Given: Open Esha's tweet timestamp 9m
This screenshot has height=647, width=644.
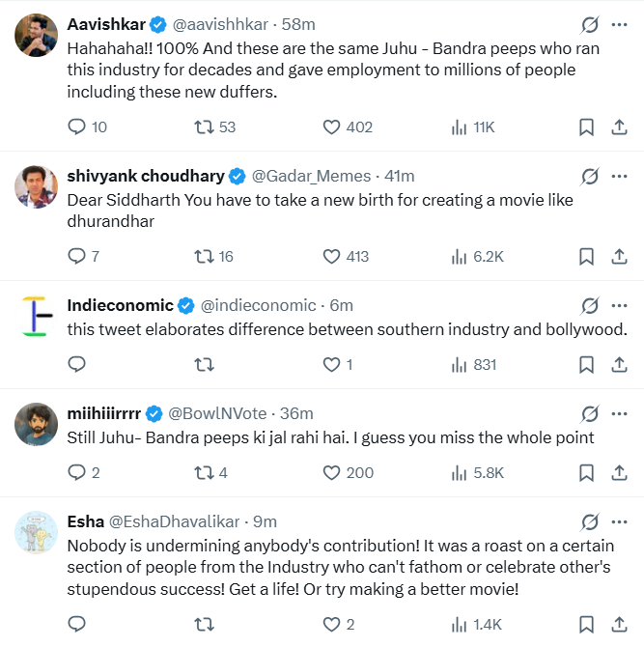Looking at the screenshot, I should (265, 521).
